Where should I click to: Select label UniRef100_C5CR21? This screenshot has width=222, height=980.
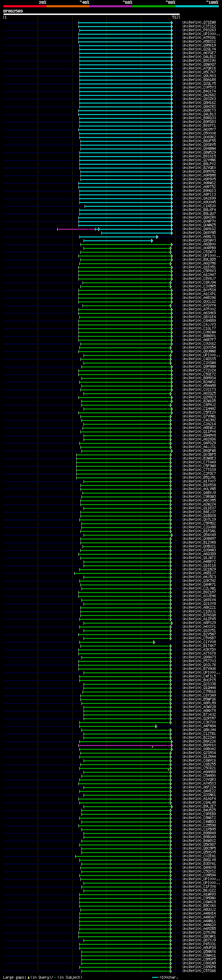pos(199,768)
